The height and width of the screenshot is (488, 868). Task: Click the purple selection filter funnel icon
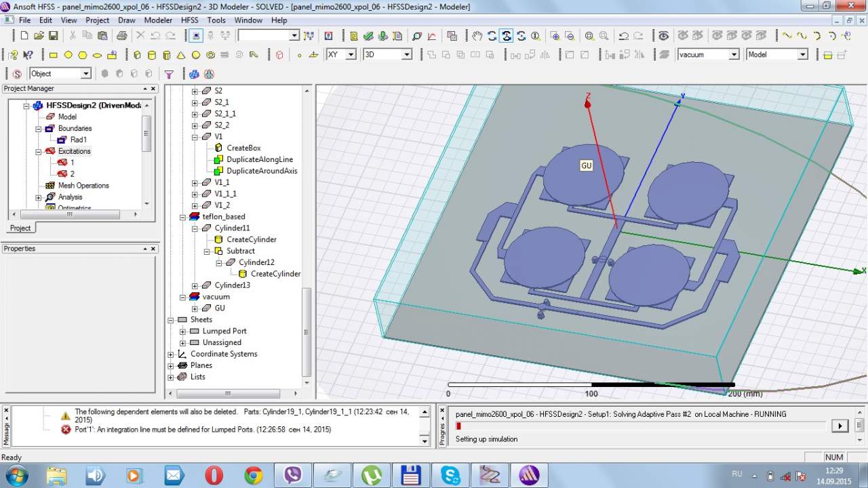[x=170, y=74]
